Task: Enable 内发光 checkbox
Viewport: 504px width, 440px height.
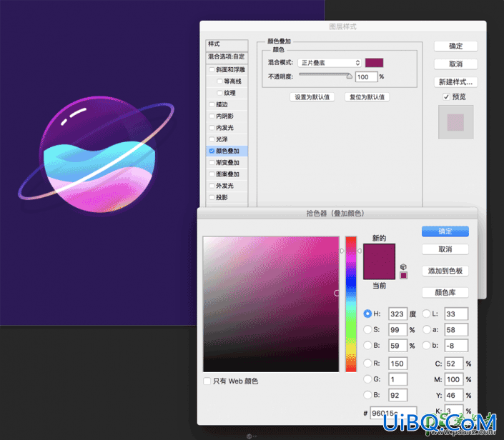Action: click(x=212, y=128)
